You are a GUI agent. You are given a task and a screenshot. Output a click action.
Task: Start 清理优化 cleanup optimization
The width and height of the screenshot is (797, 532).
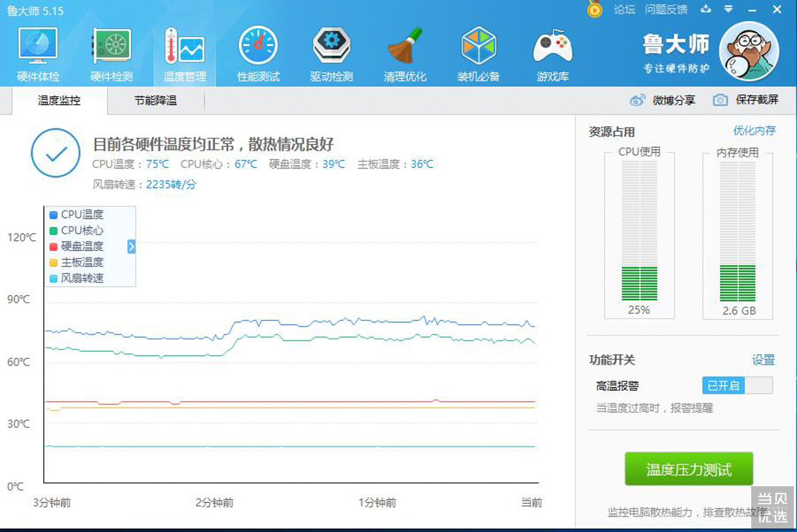pyautogui.click(x=405, y=52)
